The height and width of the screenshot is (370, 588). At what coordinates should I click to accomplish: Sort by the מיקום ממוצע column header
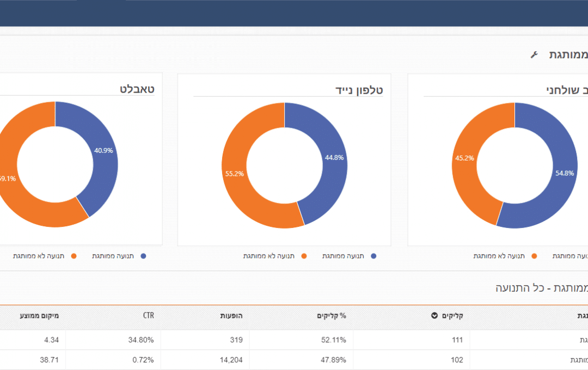39,316
